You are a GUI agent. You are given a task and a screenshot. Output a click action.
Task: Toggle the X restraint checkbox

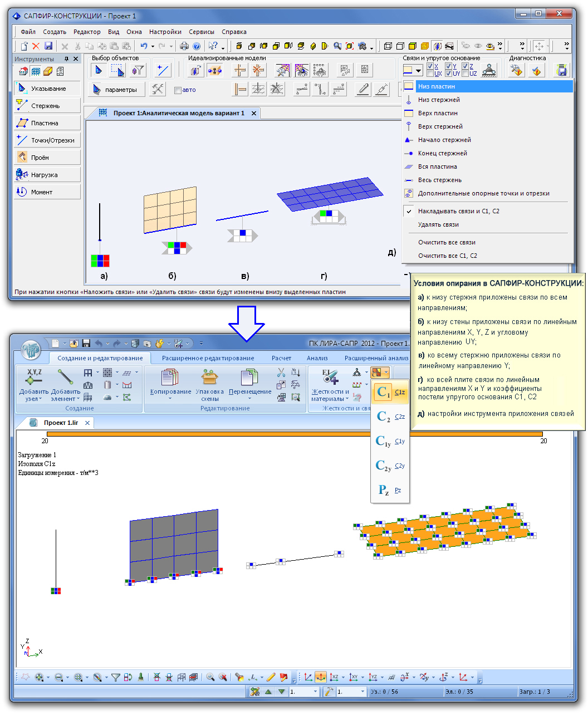coord(430,66)
